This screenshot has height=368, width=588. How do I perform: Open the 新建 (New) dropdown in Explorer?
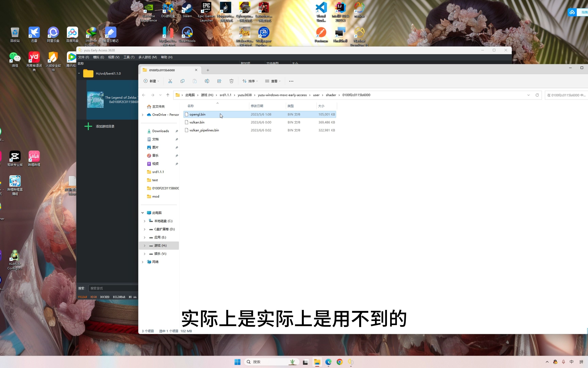(151, 81)
